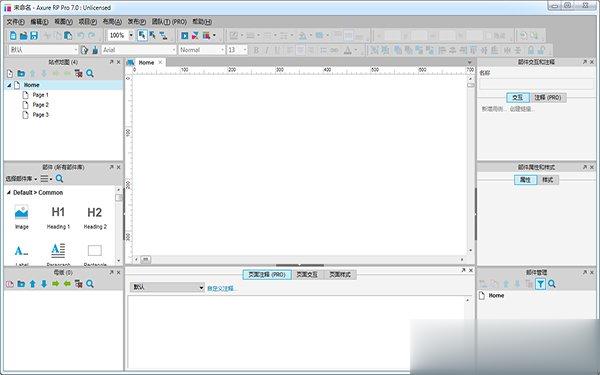The image size is (600, 375).
Task: Add a master in the masters panel
Action: (x=10, y=284)
